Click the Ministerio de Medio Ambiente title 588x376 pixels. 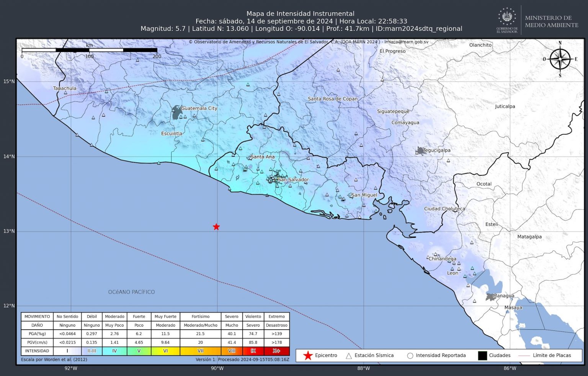pos(551,21)
